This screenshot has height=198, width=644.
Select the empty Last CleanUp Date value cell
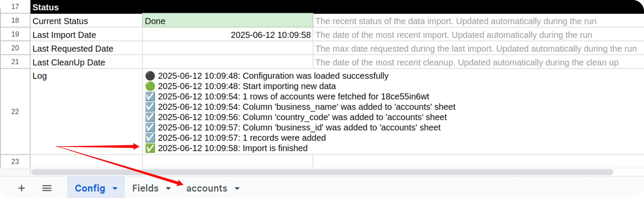click(228, 62)
